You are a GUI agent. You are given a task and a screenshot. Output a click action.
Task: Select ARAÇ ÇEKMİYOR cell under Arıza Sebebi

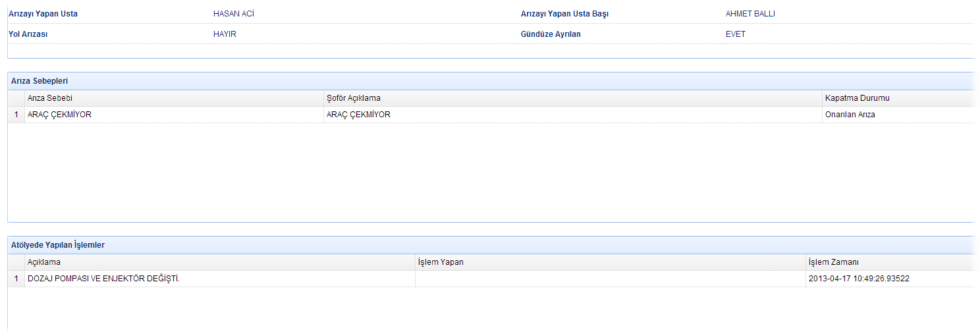click(x=59, y=115)
